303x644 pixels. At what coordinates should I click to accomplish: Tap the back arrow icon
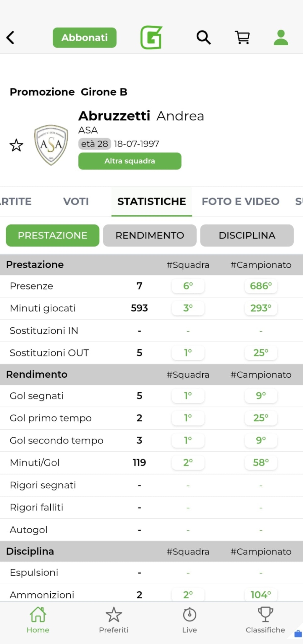pyautogui.click(x=11, y=38)
